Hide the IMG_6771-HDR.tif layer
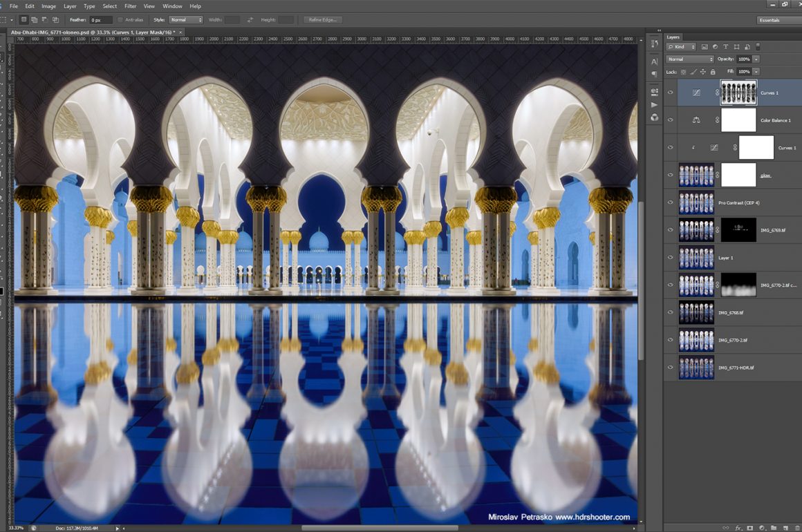Image resolution: width=802 pixels, height=532 pixels. tap(670, 368)
